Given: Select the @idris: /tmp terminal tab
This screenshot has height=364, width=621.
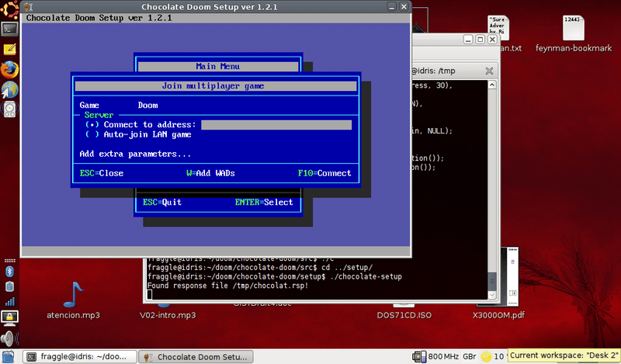Looking at the screenshot, I should click(x=434, y=71).
